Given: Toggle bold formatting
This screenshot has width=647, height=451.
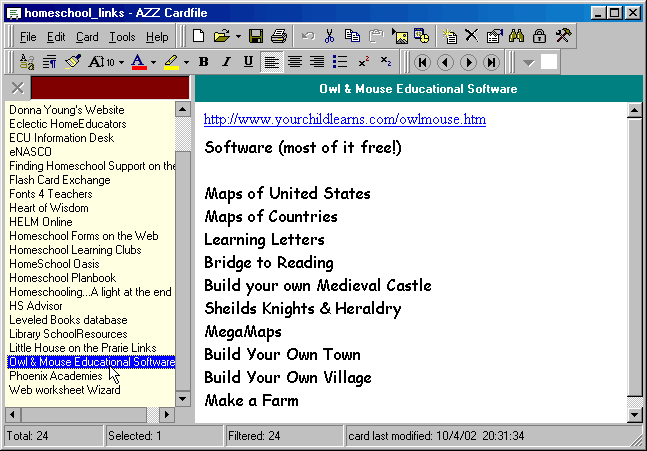Looking at the screenshot, I should (203, 62).
